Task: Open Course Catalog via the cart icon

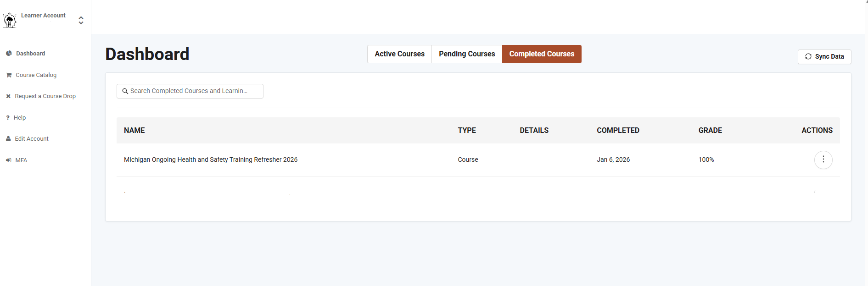Action: pyautogui.click(x=9, y=75)
